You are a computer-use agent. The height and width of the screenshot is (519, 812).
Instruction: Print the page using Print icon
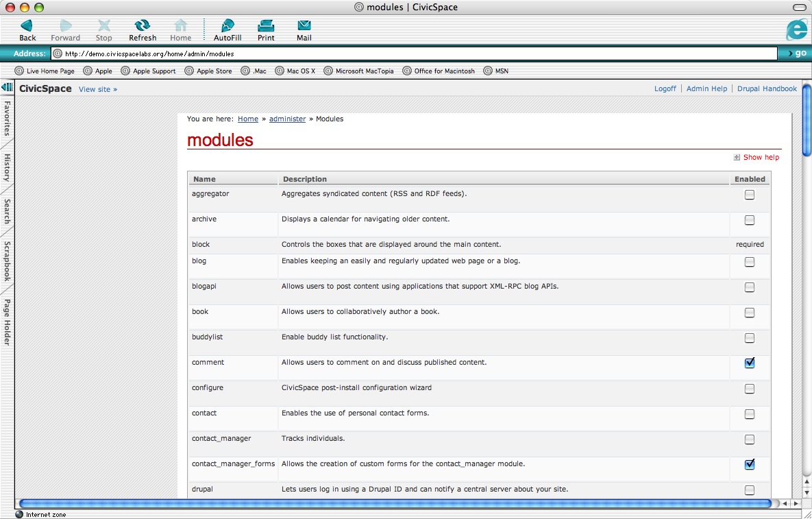(x=266, y=30)
